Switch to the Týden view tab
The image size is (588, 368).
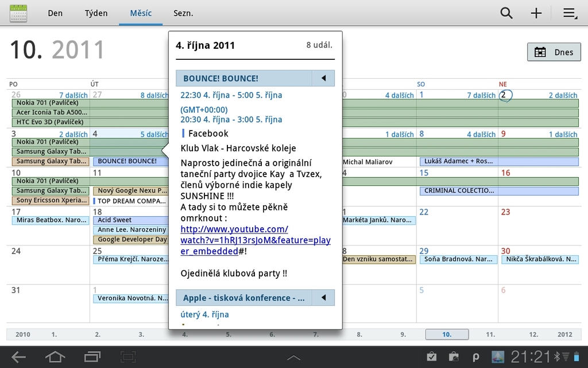pos(96,13)
